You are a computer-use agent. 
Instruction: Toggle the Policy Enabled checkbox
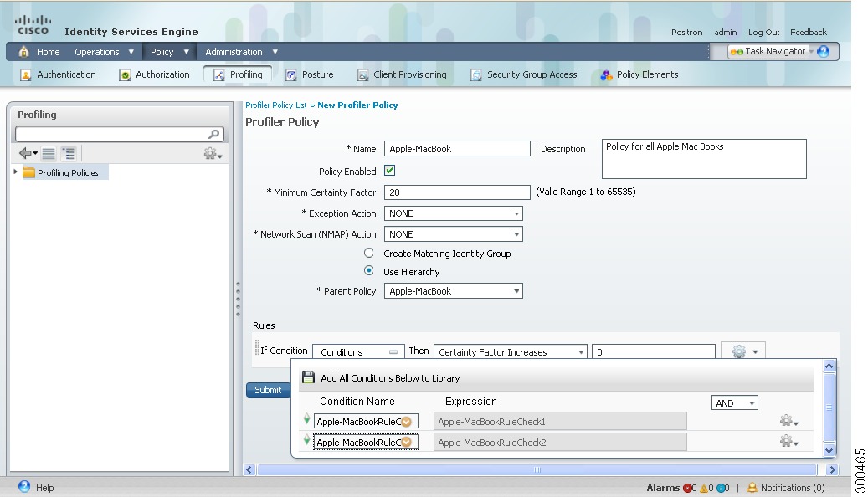point(390,171)
